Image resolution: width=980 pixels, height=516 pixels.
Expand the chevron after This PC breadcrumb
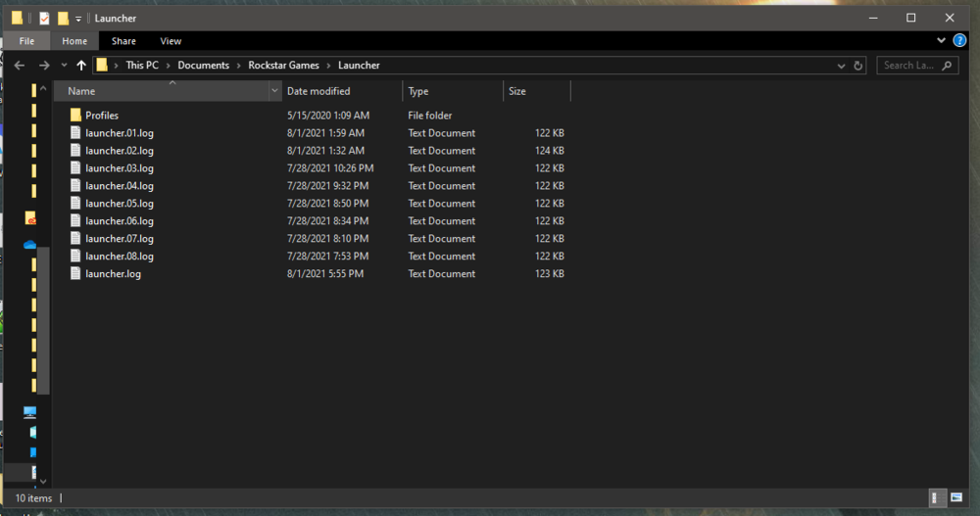169,66
